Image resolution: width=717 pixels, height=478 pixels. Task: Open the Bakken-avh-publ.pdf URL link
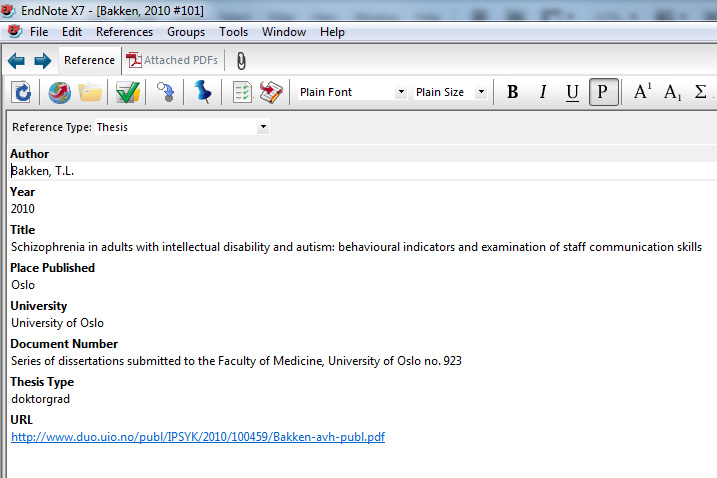coord(198,437)
